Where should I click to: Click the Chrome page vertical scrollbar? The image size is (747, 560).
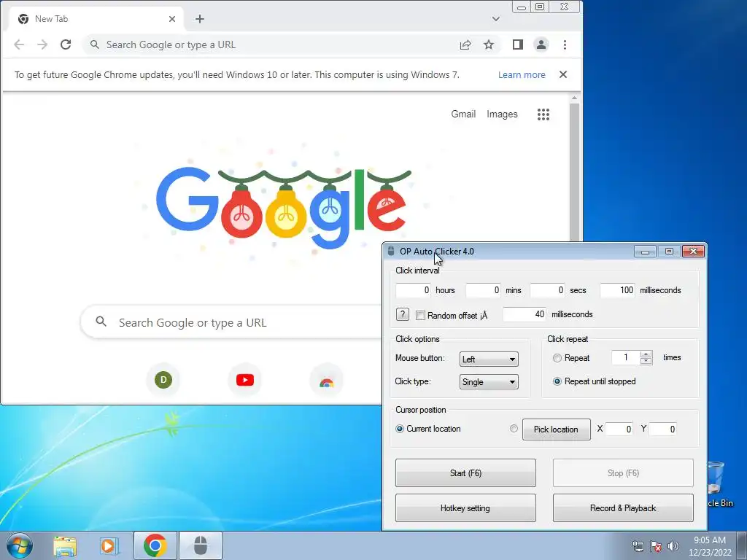(575, 171)
